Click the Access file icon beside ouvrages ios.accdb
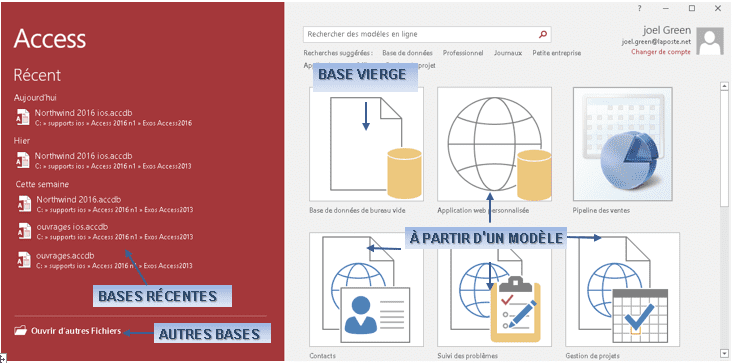The width and height of the screenshot is (732, 363). 24,231
